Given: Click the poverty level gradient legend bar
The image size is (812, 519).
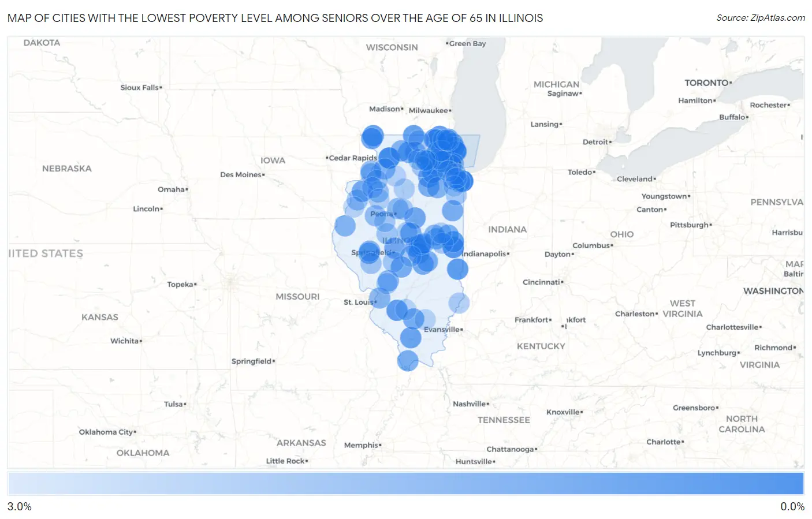Looking at the screenshot, I should tap(406, 483).
